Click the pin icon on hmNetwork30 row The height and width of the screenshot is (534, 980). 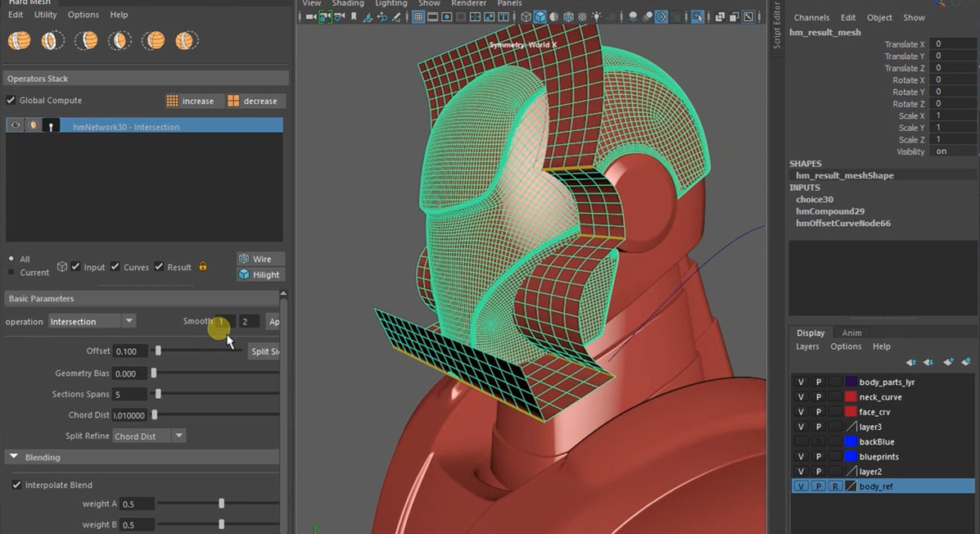pos(50,124)
